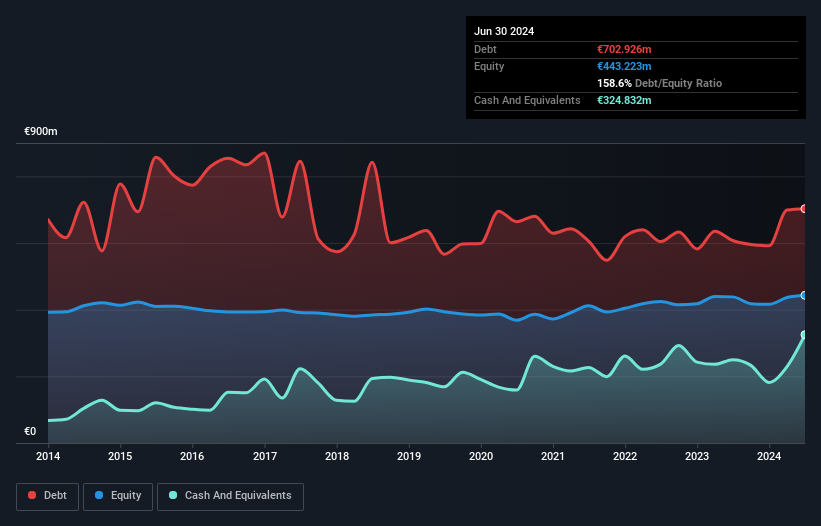
Task: Click the 2024 x-axis label
Action: (769, 456)
